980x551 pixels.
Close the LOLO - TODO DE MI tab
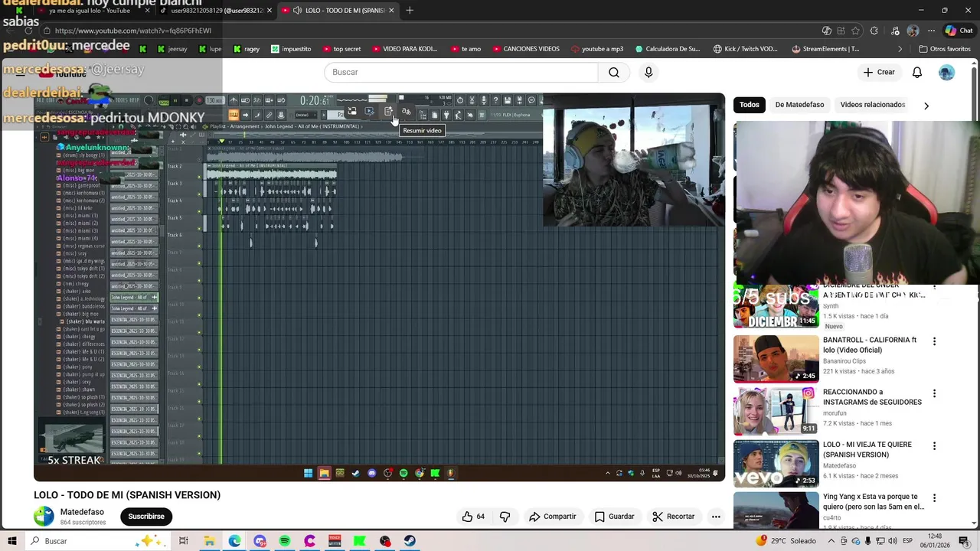click(x=391, y=10)
